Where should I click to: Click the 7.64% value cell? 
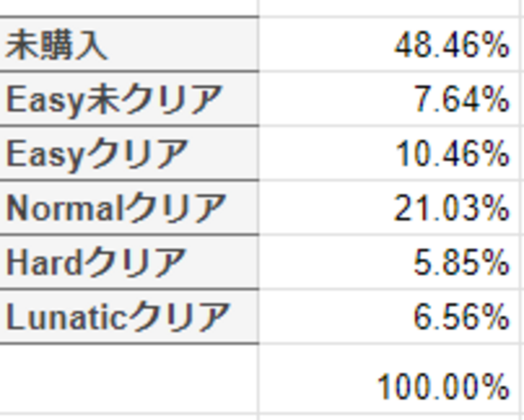pos(389,99)
